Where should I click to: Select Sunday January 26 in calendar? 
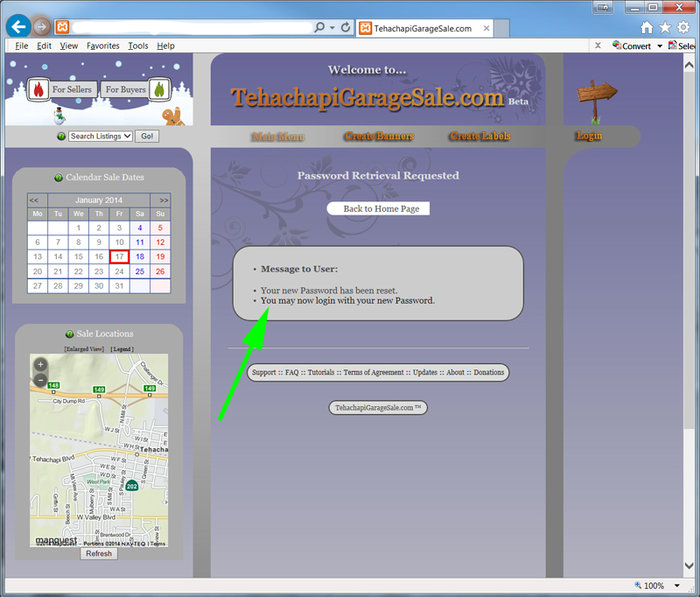click(x=160, y=271)
